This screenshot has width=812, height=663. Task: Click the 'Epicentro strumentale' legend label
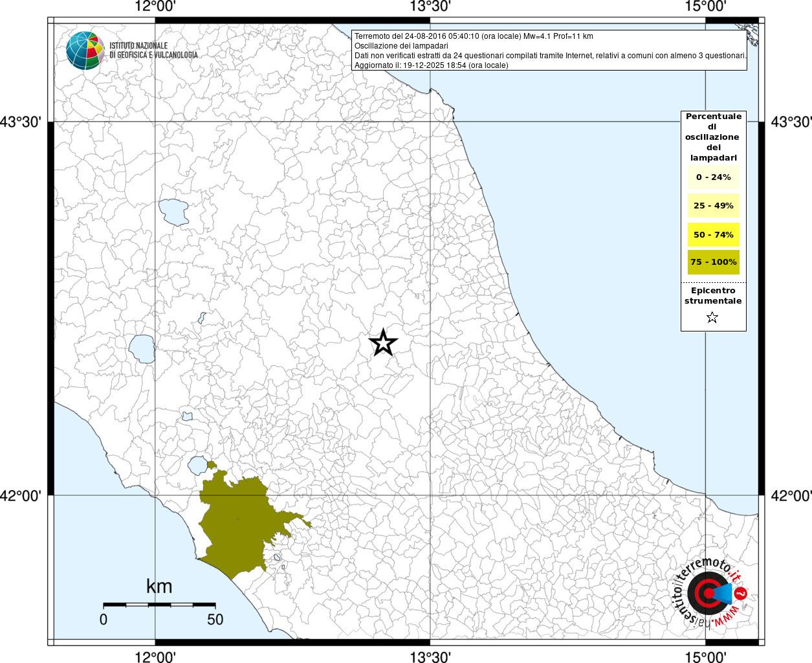pos(713,296)
